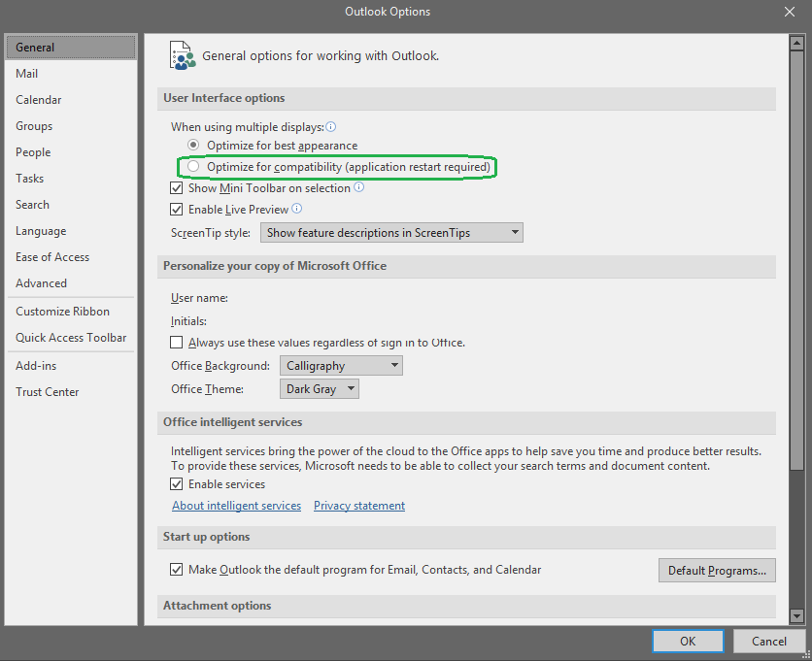Click the multiple displays info icon
Screen dimensions: 812x661
point(331,127)
